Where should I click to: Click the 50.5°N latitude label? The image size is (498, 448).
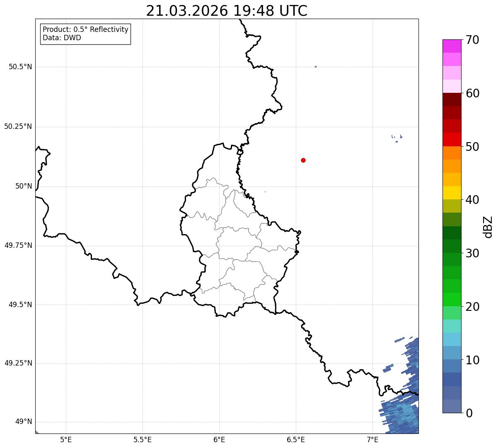(x=20, y=67)
